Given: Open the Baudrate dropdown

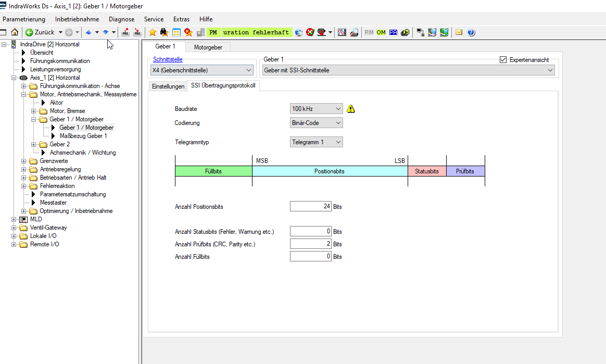Looking at the screenshot, I should tap(317, 109).
